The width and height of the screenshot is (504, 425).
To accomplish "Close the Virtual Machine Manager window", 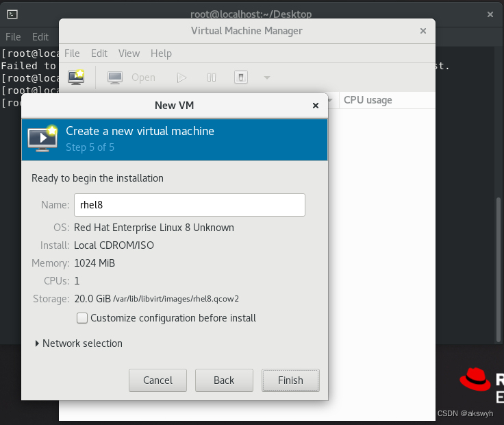I will point(423,31).
